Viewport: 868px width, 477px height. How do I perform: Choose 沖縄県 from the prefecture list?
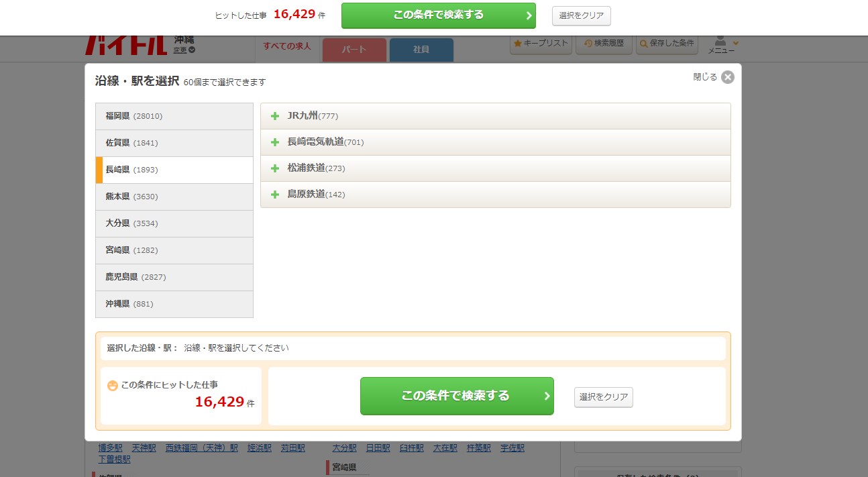174,304
